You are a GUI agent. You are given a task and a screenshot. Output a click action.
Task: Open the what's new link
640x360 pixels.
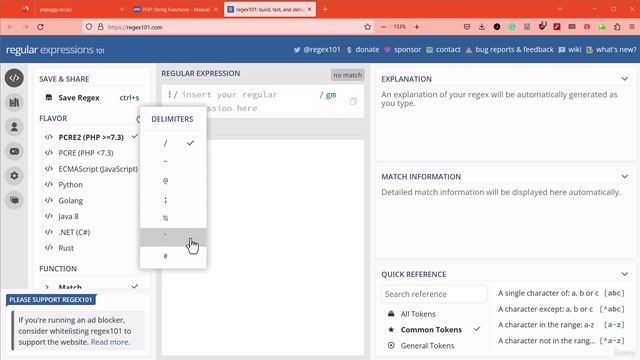click(611, 50)
